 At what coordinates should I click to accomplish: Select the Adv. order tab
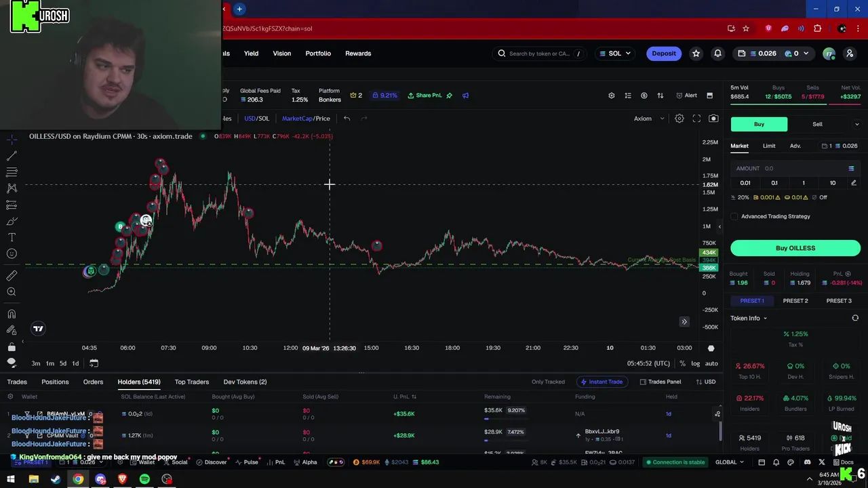[795, 146]
